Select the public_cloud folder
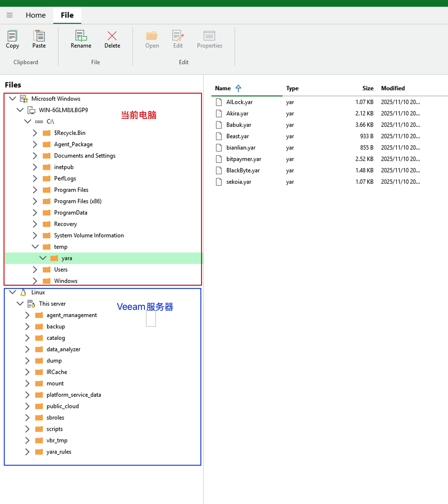Image resolution: width=448 pixels, height=504 pixels. [x=63, y=406]
